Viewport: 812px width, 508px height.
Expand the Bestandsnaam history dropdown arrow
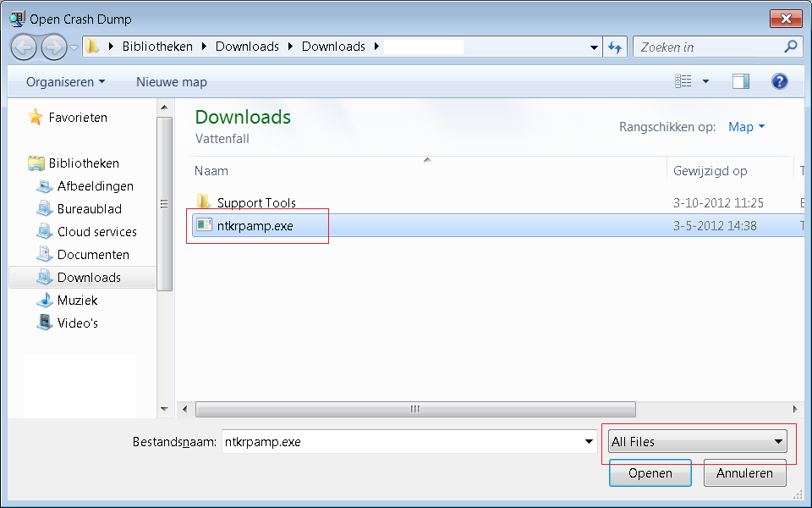click(x=590, y=442)
